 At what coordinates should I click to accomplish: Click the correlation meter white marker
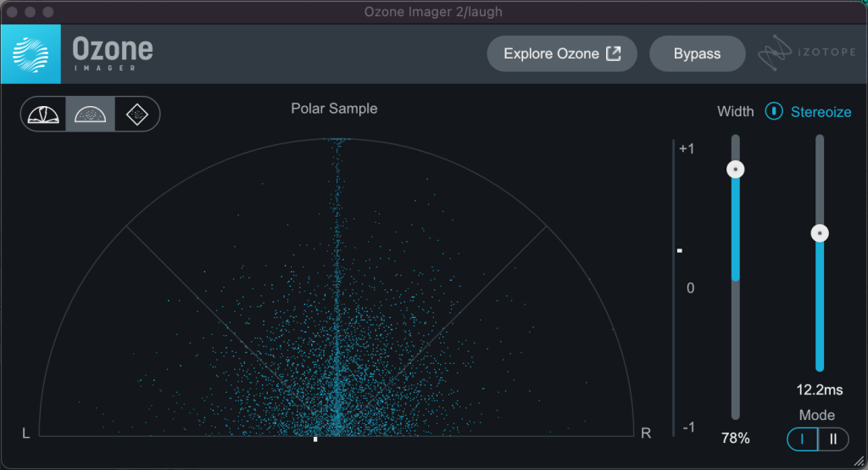(x=680, y=250)
